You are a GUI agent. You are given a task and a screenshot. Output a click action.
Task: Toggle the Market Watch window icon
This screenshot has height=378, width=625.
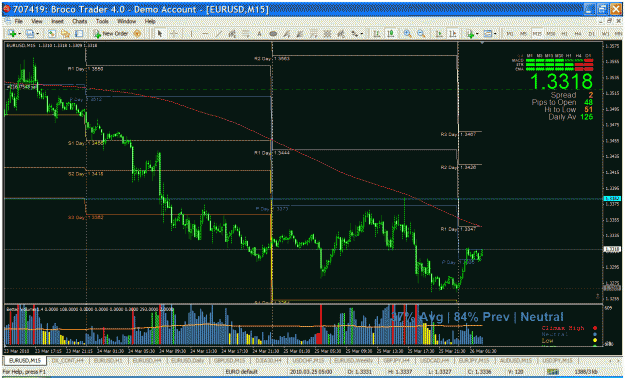point(52,34)
